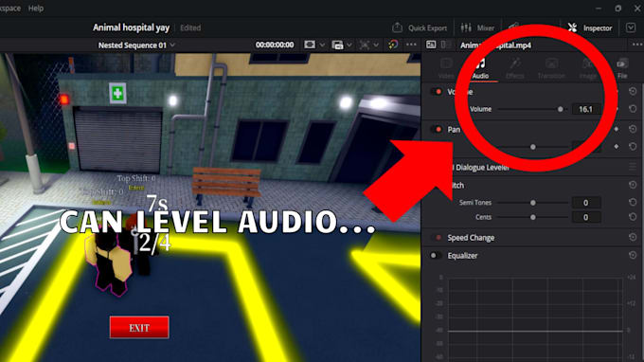Collapse the Equalizer section header
The height and width of the screenshot is (362, 644).
click(x=462, y=256)
